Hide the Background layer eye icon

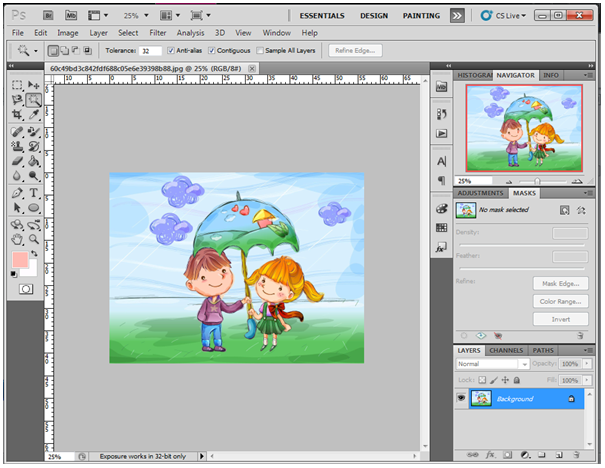click(461, 399)
